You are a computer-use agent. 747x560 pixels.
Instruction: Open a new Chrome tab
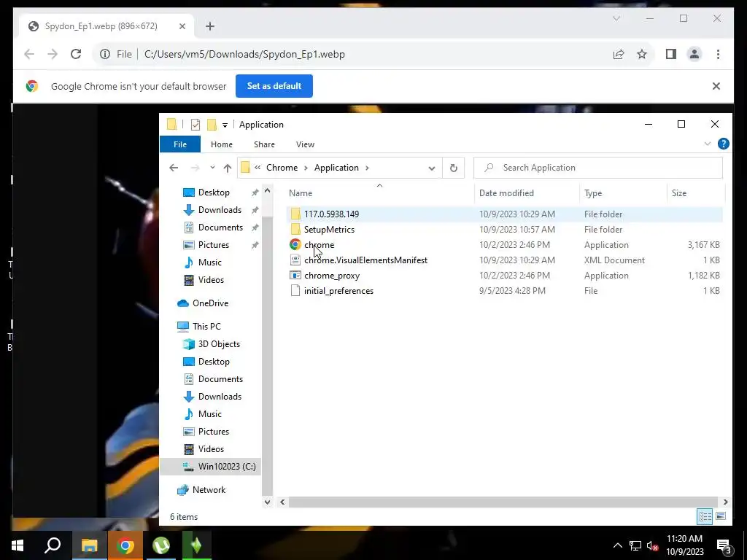[210, 26]
